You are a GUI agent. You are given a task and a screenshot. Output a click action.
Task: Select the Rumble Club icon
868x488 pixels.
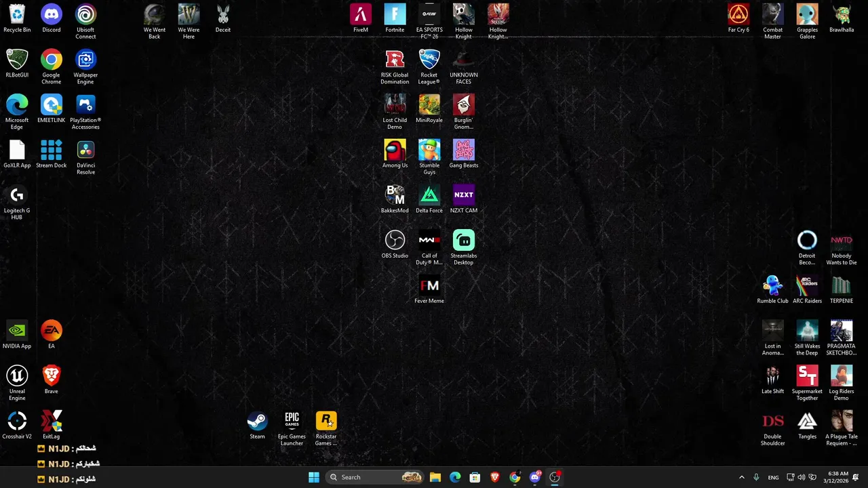point(773,290)
